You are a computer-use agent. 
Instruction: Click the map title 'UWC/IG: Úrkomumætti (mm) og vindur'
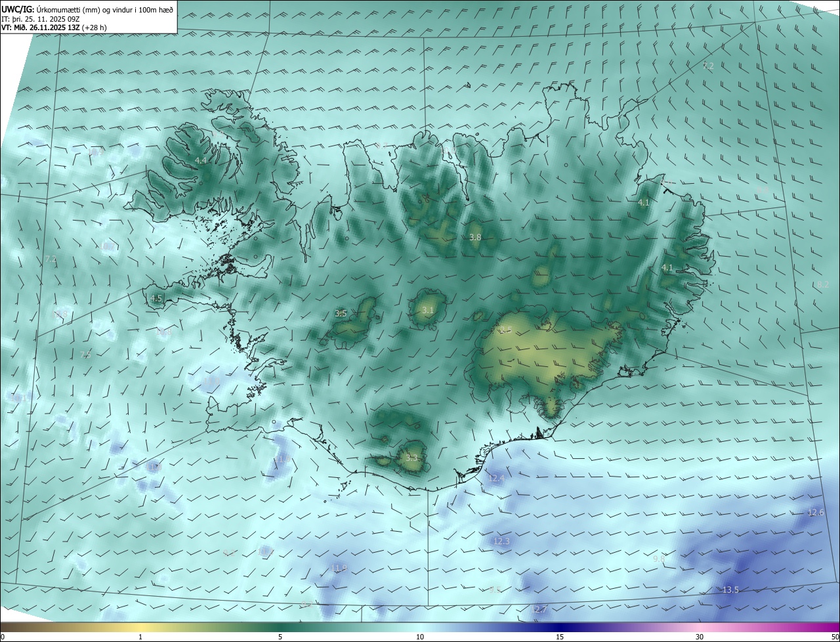tap(87, 9)
